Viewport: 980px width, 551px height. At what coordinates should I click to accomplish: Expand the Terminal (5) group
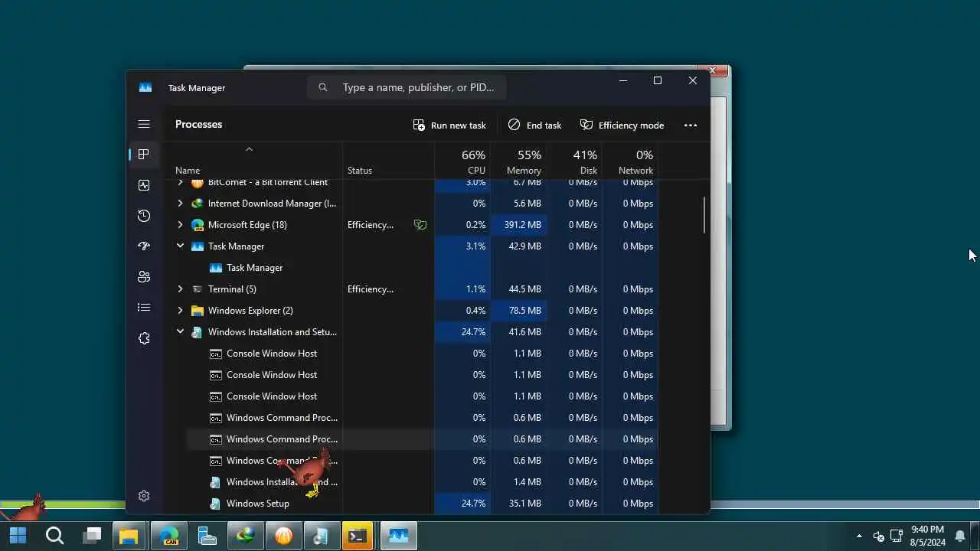[180, 289]
